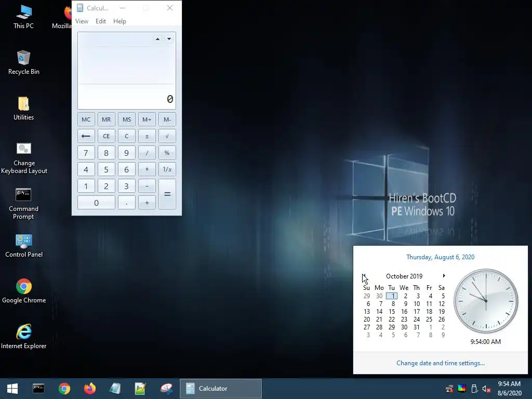532x399 pixels.
Task: Click Calculator backspace arrow button
Action: coord(86,136)
